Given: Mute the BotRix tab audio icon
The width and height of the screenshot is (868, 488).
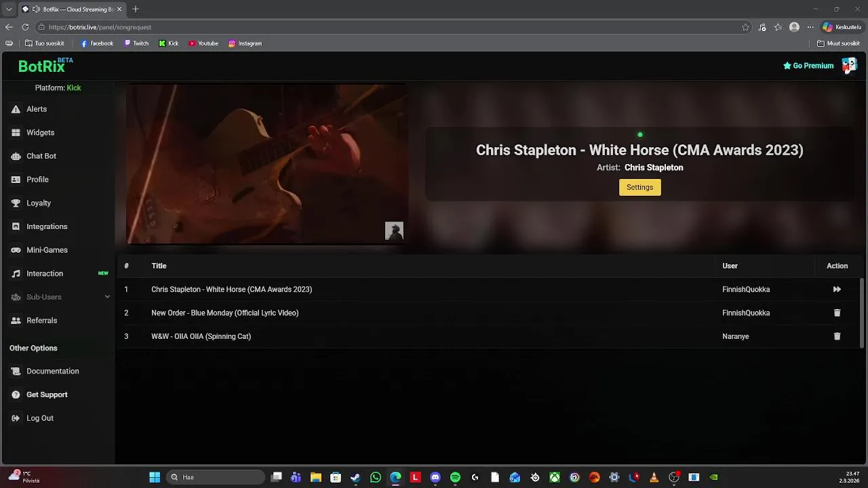Looking at the screenshot, I should (x=36, y=9).
